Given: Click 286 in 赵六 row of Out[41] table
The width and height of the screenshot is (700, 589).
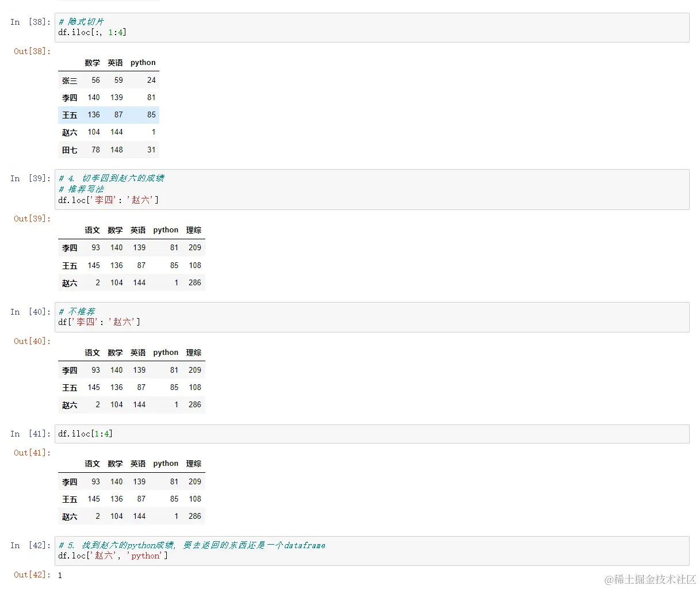Looking at the screenshot, I should point(195,517).
